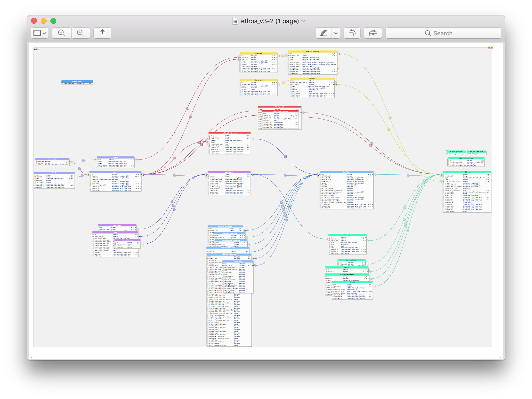Click the document icon in the title bar
Screen dimensions: 532x399
pyautogui.click(x=235, y=21)
